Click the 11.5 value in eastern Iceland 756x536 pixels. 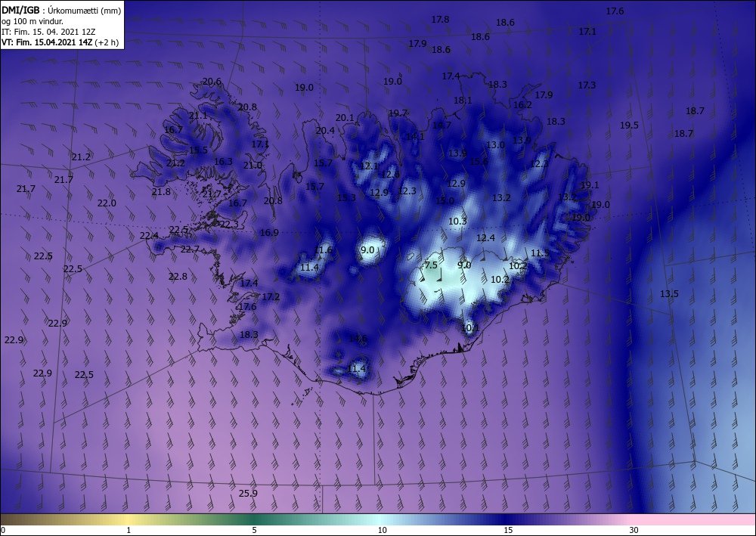tap(540, 253)
